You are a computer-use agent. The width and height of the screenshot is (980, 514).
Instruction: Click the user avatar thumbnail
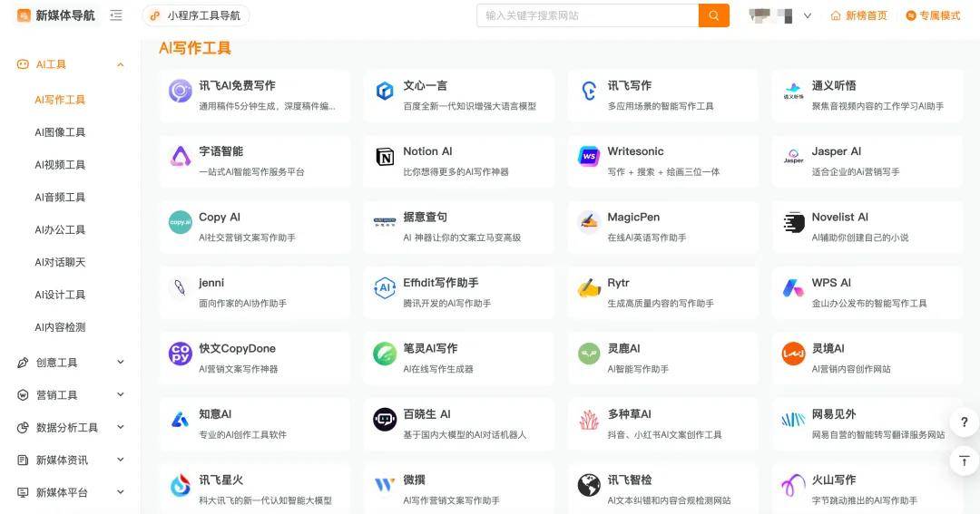(770, 15)
